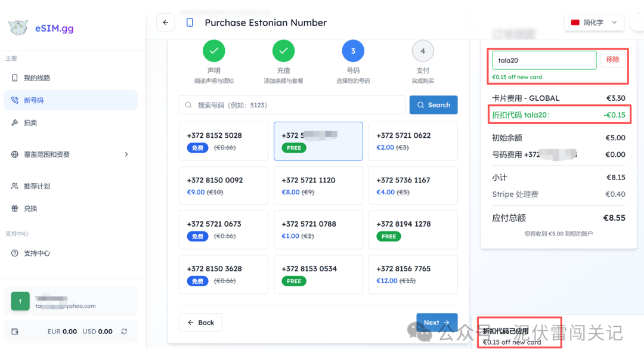Click step 2 充值 checkmark circle
Image resolution: width=644 pixels, height=359 pixels.
tap(283, 51)
